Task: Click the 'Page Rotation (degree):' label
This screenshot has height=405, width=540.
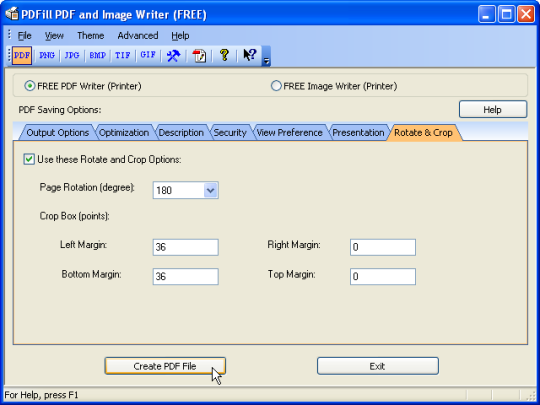Action: 87,187
